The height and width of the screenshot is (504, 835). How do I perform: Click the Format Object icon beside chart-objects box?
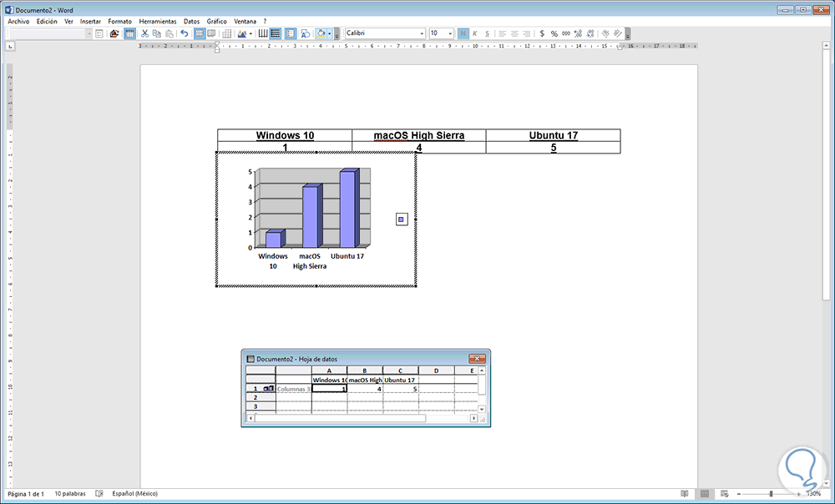click(x=99, y=33)
